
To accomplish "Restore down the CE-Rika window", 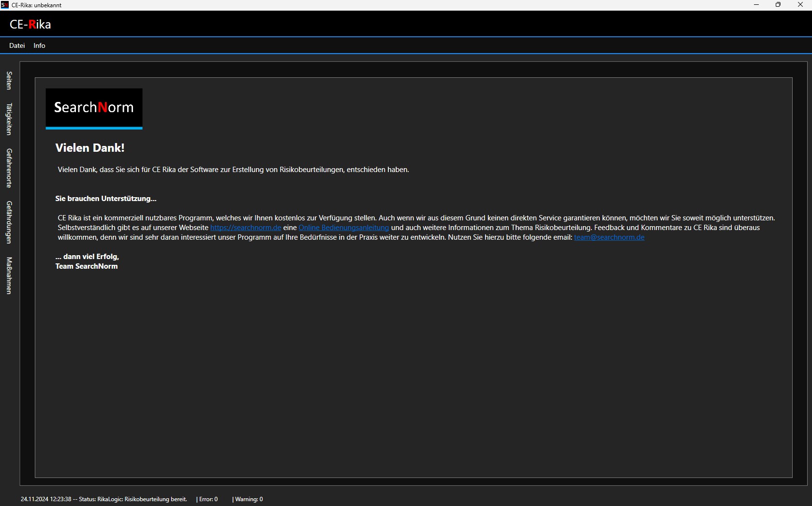I will (x=778, y=5).
